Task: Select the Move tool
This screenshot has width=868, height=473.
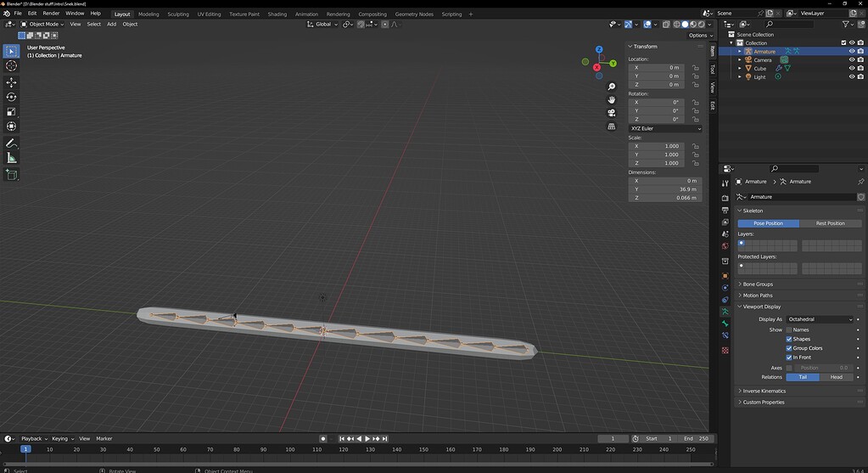Action: (x=11, y=82)
